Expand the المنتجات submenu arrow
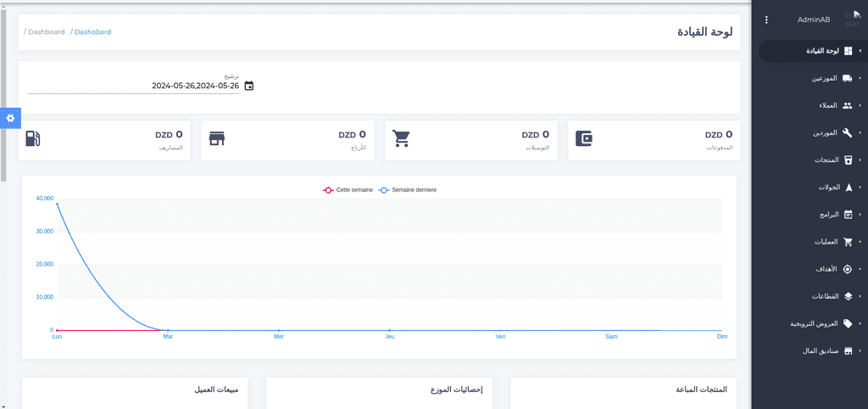Screen dimensions: 868x409 click(x=860, y=160)
